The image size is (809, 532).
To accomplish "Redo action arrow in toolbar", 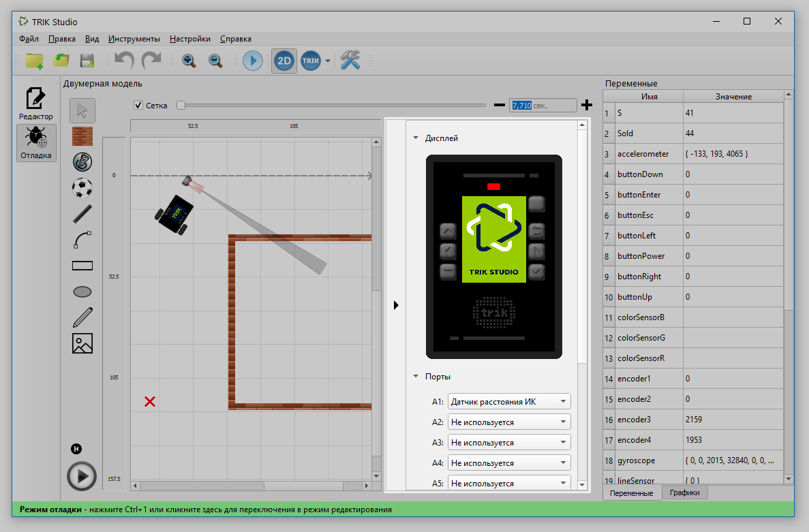I will [x=151, y=61].
